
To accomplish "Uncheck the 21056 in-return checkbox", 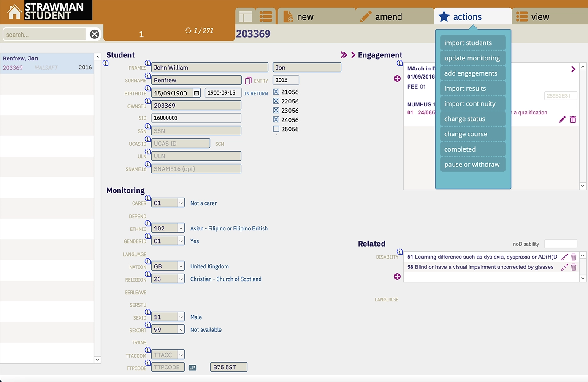I will point(276,92).
